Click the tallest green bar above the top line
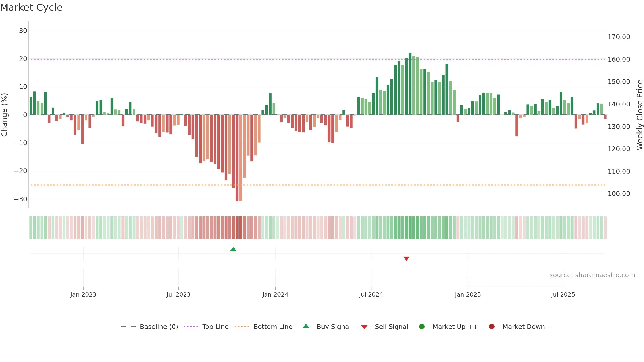 (410, 84)
